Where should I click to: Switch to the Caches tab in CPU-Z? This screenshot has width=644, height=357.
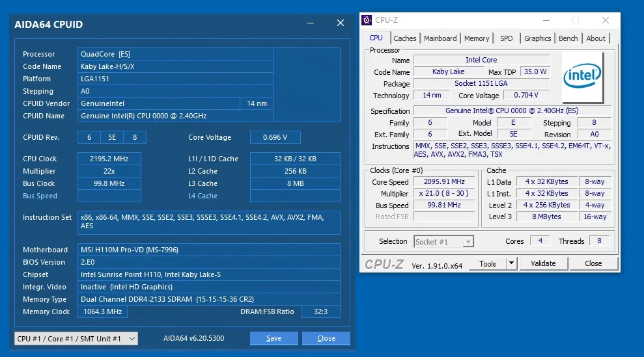click(404, 38)
